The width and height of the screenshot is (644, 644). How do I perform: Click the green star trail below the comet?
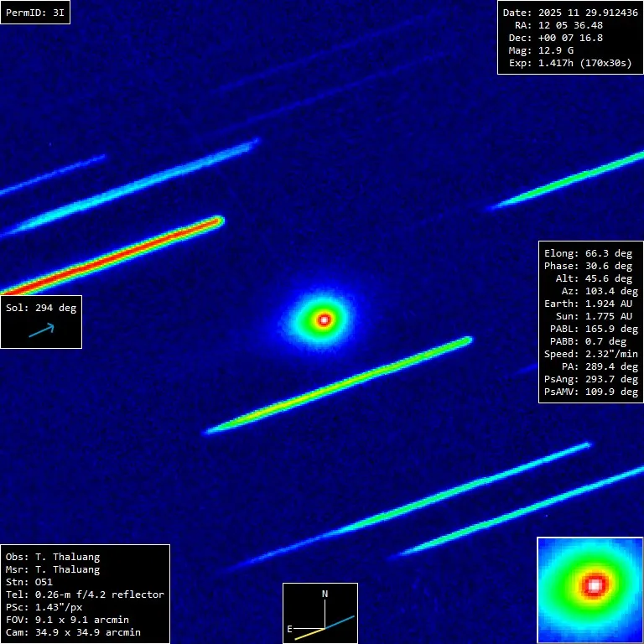click(x=339, y=386)
